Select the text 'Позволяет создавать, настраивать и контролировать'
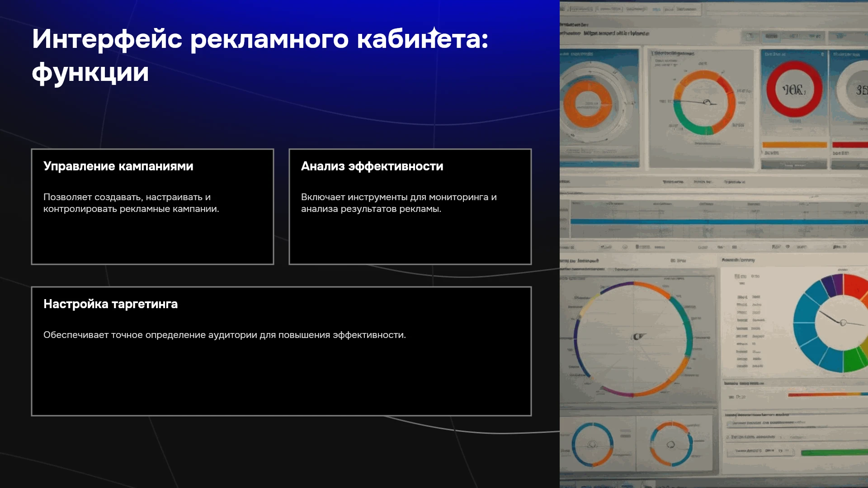This screenshot has width=868, height=488. click(127, 203)
